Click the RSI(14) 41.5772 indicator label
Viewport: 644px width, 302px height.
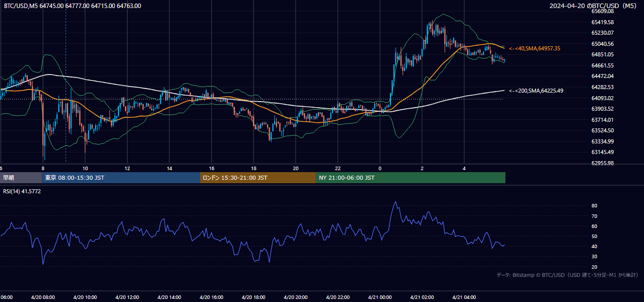tap(22, 191)
